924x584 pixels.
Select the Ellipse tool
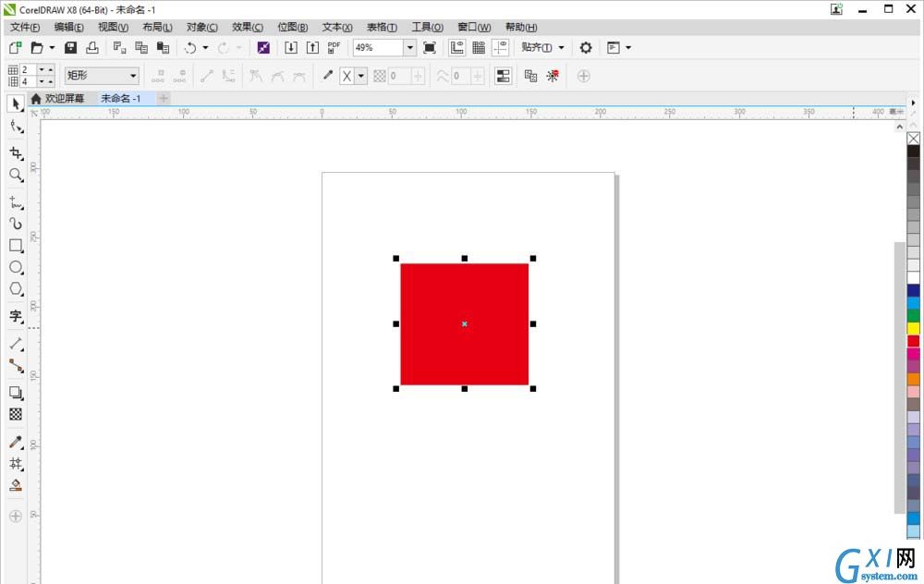[16, 268]
